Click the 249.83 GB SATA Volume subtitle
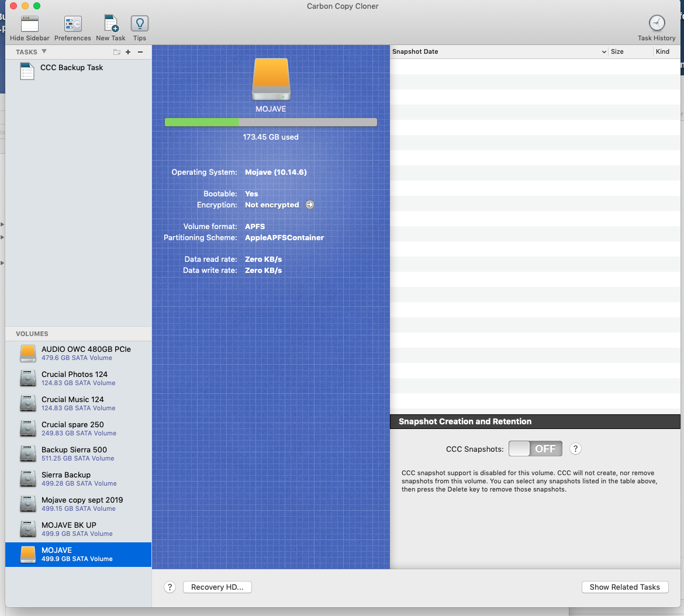 pyautogui.click(x=79, y=433)
